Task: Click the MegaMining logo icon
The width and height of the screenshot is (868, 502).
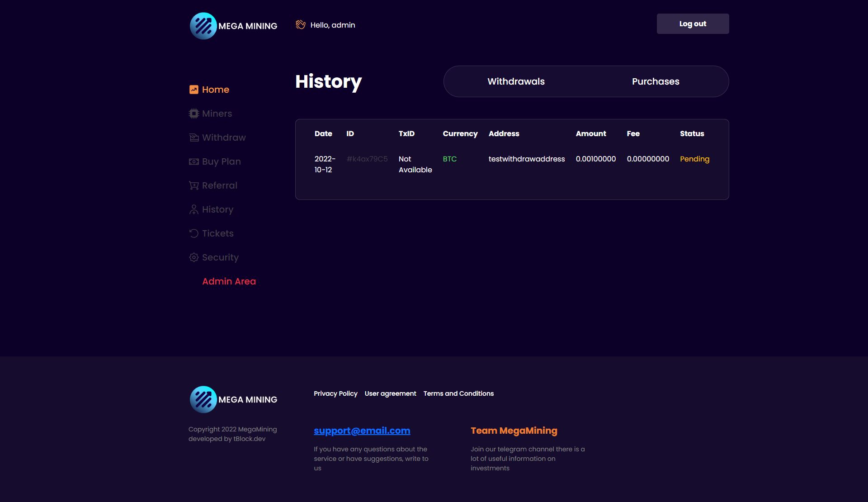Action: [x=203, y=25]
